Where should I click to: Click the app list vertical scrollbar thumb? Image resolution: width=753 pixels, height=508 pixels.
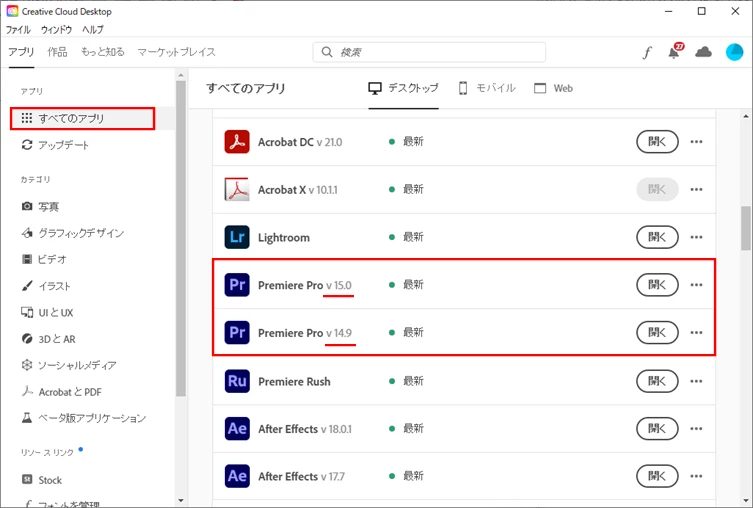pos(745,228)
